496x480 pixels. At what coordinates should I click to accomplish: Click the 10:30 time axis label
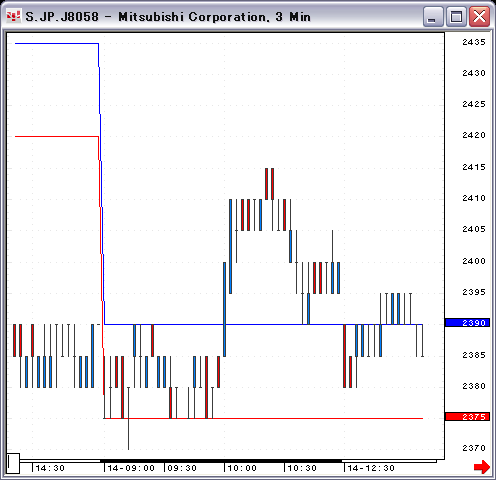click(302, 468)
